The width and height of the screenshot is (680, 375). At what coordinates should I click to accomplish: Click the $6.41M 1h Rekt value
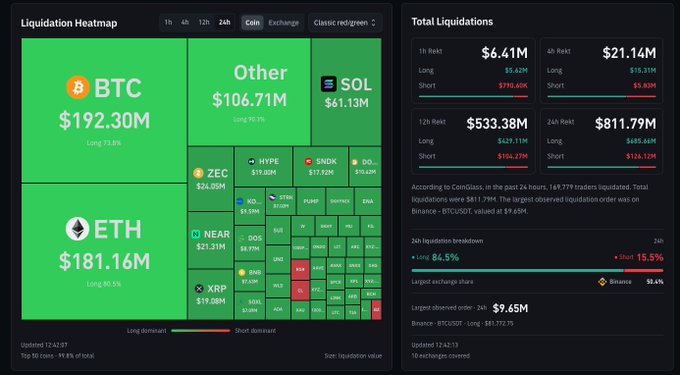504,53
